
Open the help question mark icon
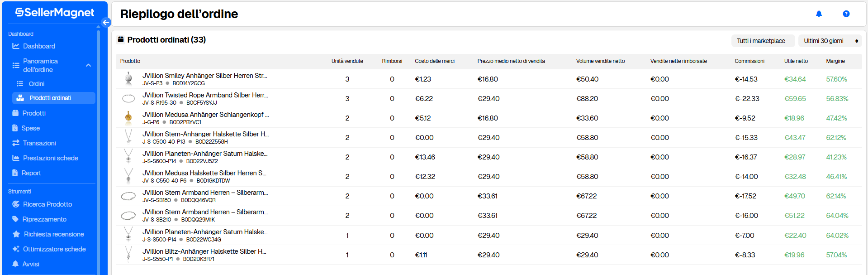[846, 14]
